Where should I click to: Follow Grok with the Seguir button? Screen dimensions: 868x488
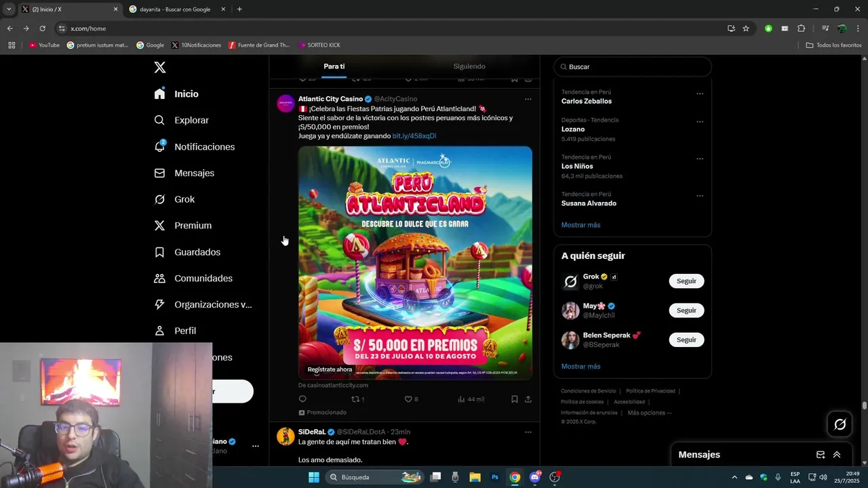pos(686,281)
